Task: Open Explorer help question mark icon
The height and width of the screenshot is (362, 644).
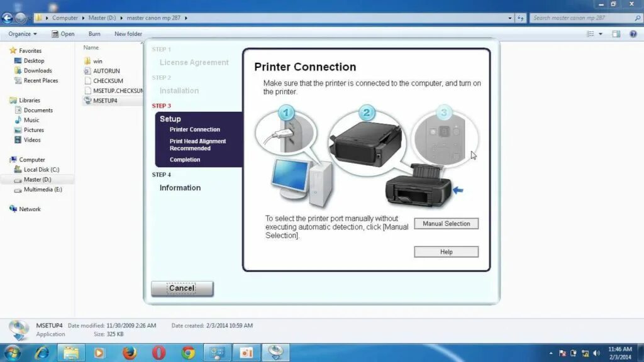Action: coord(633,34)
